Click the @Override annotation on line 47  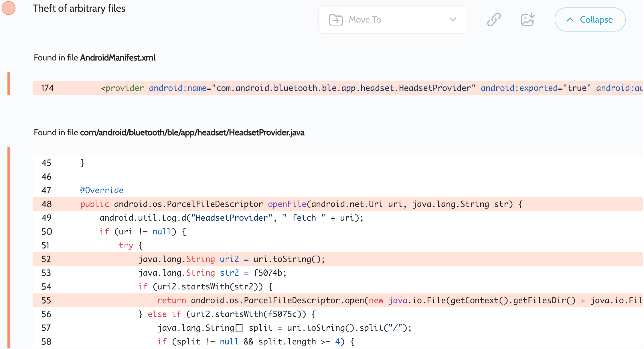[x=102, y=190]
